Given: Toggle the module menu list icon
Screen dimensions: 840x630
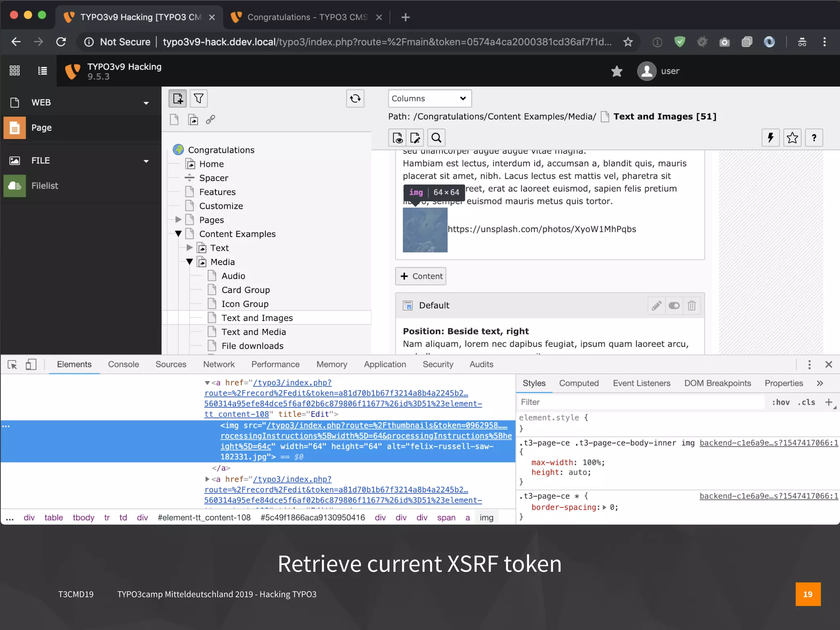Looking at the screenshot, I should tap(43, 71).
